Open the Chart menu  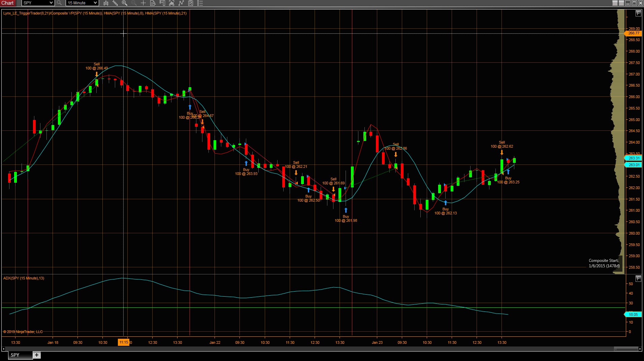8,3
